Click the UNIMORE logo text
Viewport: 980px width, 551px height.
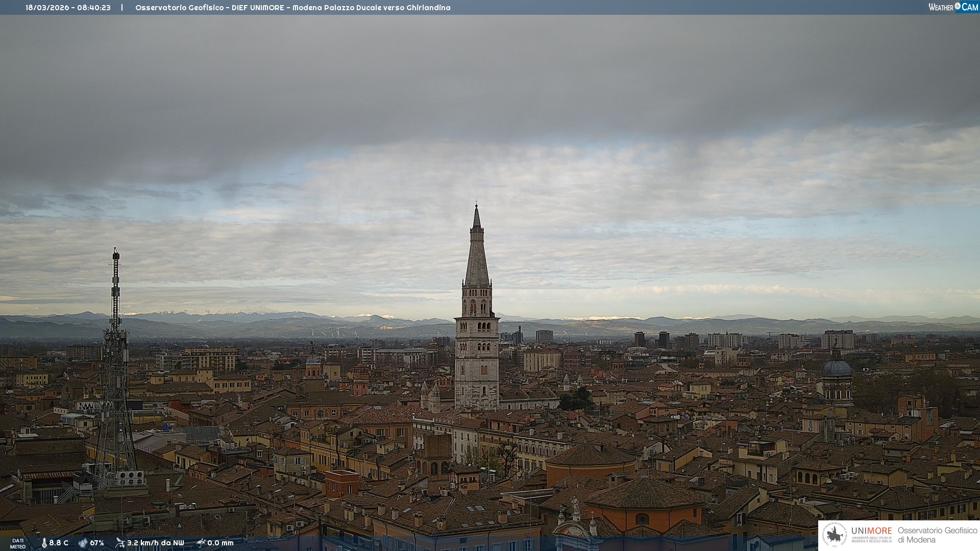(x=871, y=531)
